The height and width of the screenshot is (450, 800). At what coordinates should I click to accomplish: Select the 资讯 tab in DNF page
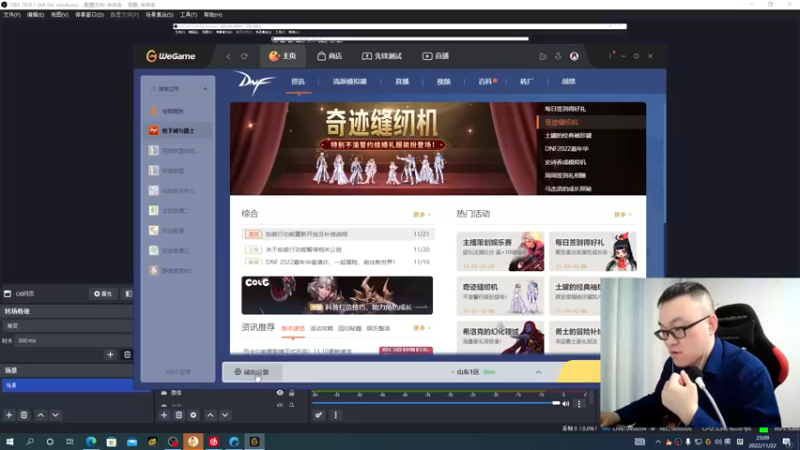coord(298,82)
